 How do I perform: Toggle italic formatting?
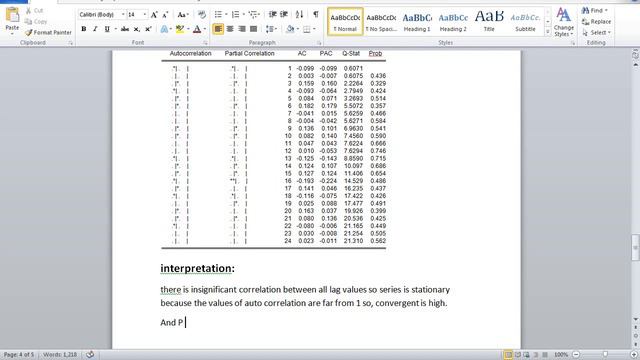point(95,29)
